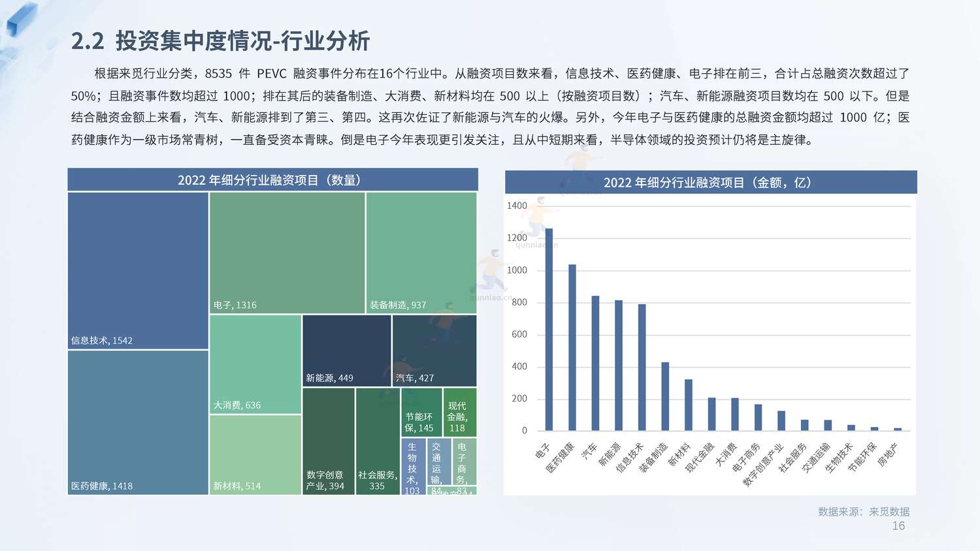Click the y-axis value 800
This screenshot has width=980, height=551.
click(x=519, y=302)
